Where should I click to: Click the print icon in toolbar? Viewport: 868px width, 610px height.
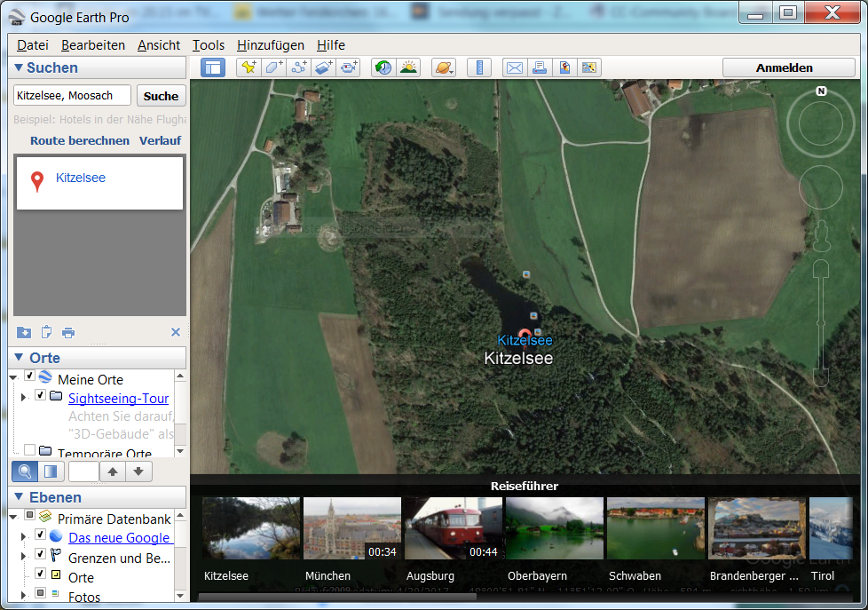[x=540, y=67]
